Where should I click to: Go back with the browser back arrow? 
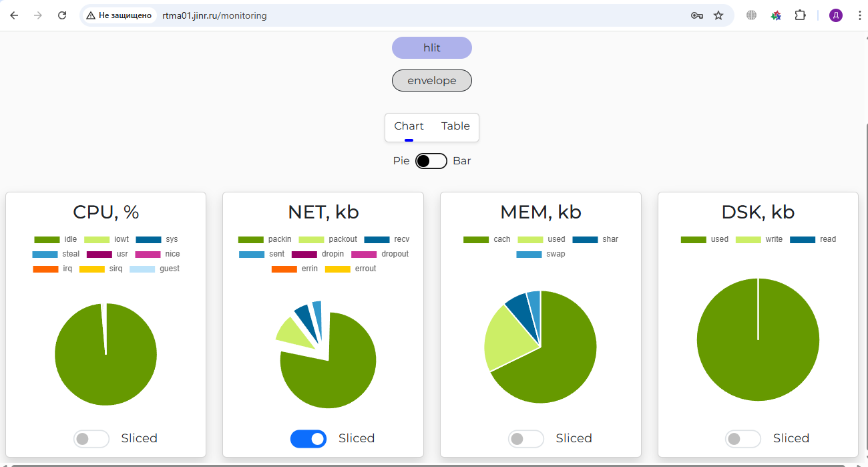click(x=14, y=15)
